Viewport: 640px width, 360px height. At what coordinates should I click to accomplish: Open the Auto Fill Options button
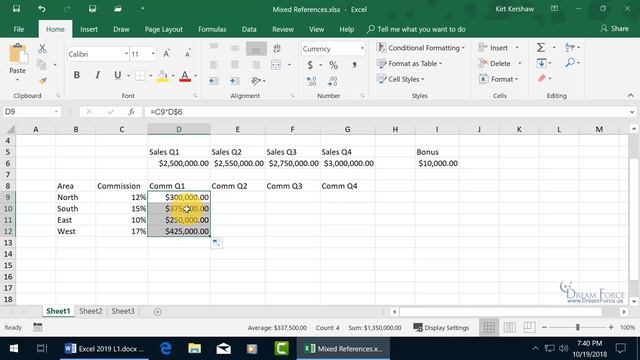coord(217,243)
